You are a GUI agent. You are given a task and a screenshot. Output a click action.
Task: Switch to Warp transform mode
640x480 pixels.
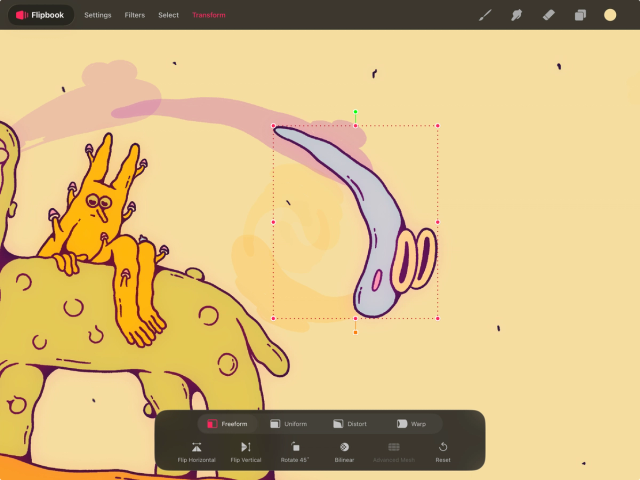click(412, 424)
